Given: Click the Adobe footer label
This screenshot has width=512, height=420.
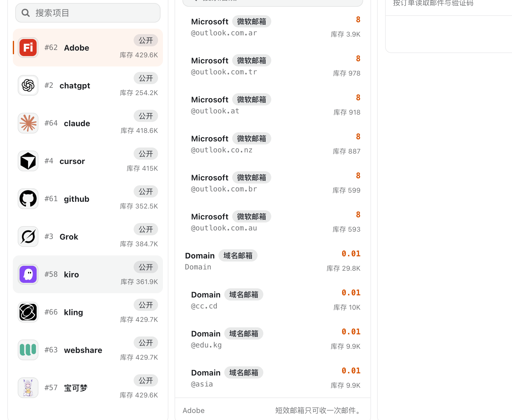Looking at the screenshot, I should pos(194,411).
